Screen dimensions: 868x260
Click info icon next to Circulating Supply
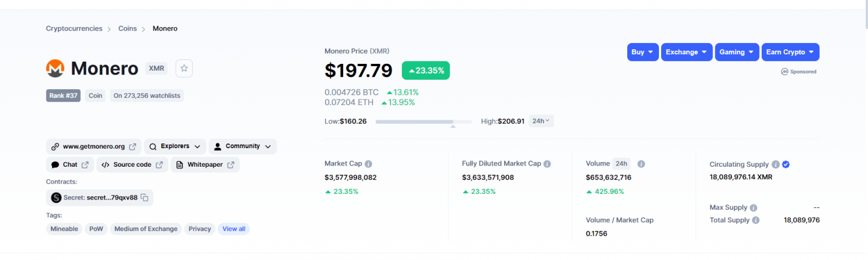coord(775,164)
